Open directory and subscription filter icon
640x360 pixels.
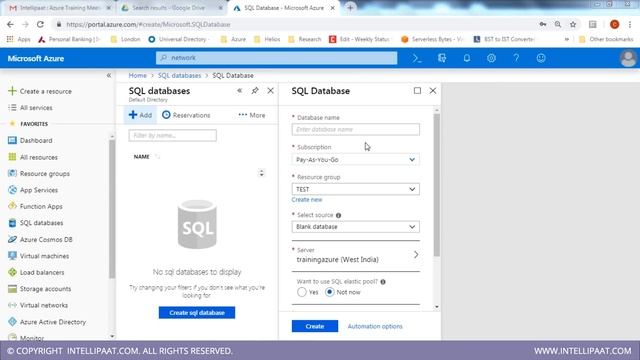point(442,58)
